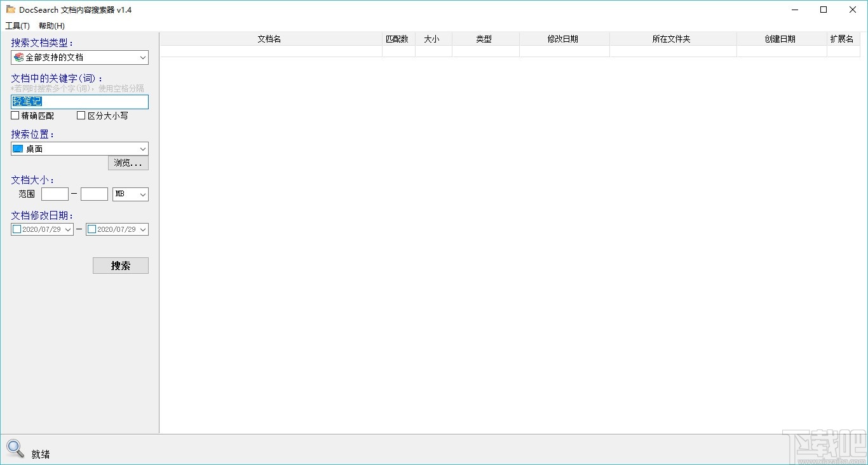The image size is (868, 465).
Task: Click the DocSearch folder icon in the title bar
Action: [x=10, y=10]
